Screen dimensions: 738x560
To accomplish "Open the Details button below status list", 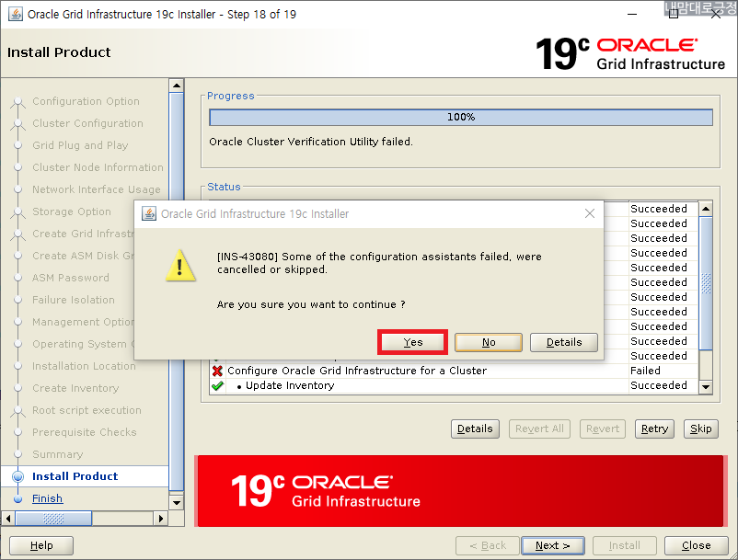I will tap(475, 429).
